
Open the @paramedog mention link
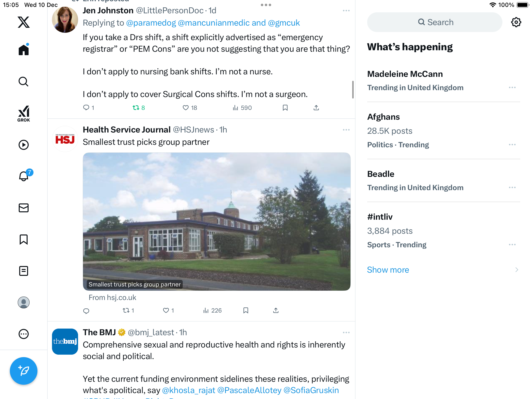point(151,23)
